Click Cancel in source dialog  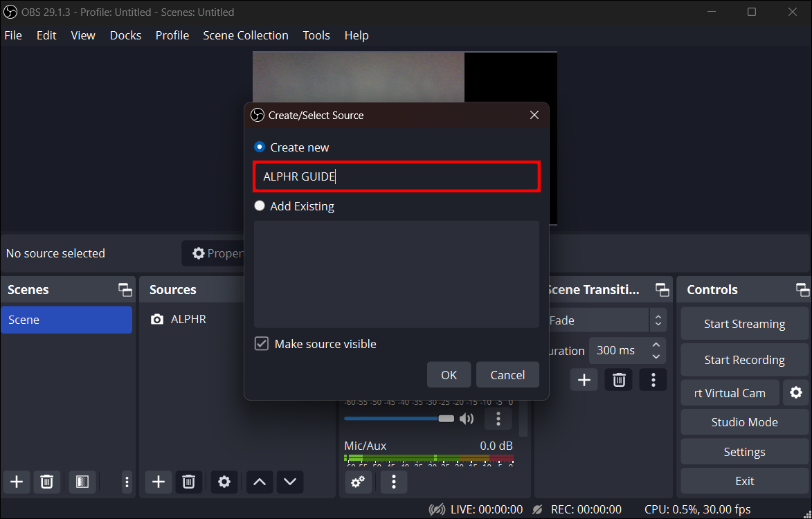pyautogui.click(x=507, y=374)
